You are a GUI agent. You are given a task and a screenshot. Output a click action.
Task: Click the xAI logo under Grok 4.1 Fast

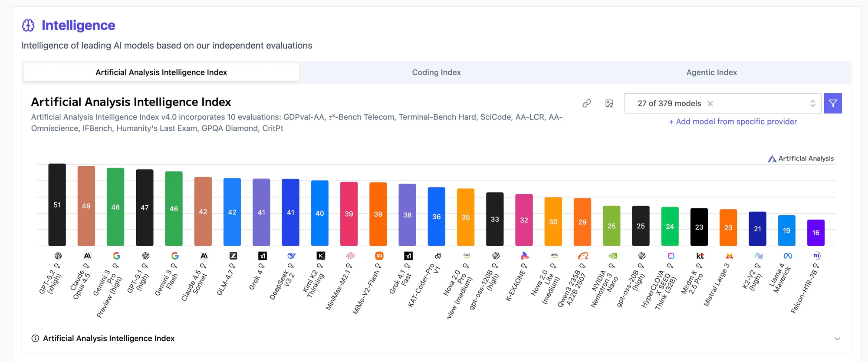click(x=408, y=256)
